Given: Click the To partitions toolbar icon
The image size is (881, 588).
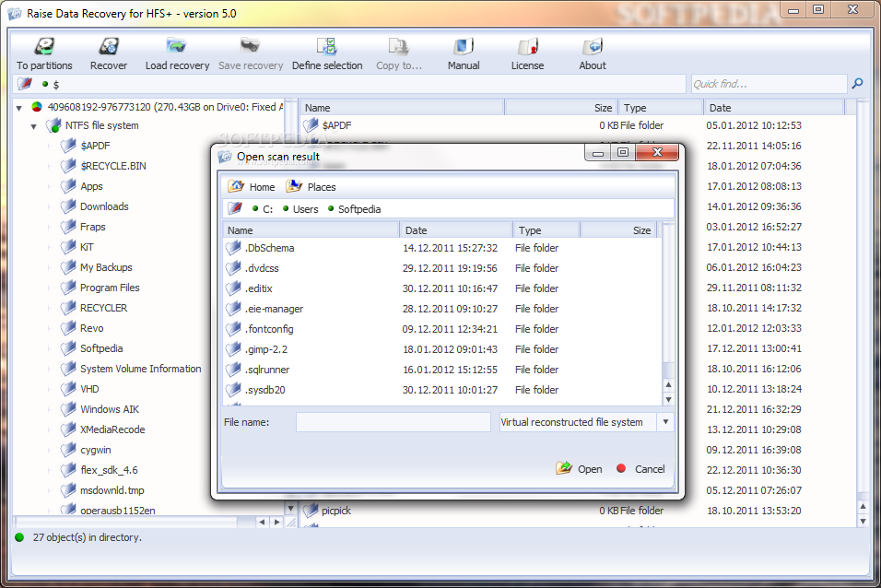Looking at the screenshot, I should pyautogui.click(x=44, y=46).
